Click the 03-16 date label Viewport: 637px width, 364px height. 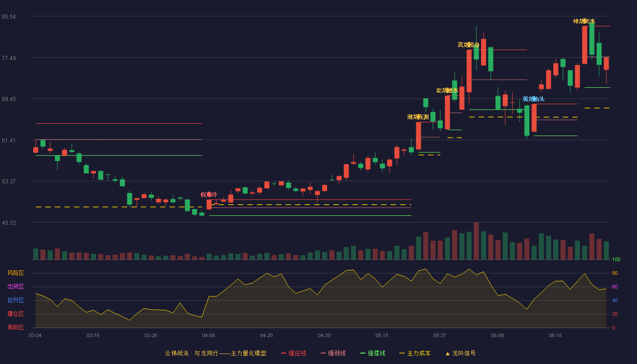[x=93, y=335]
